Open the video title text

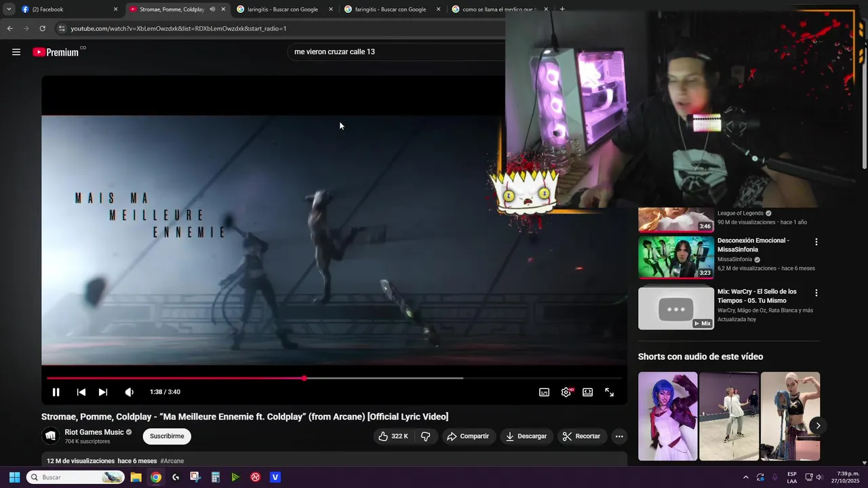pyautogui.click(x=245, y=417)
